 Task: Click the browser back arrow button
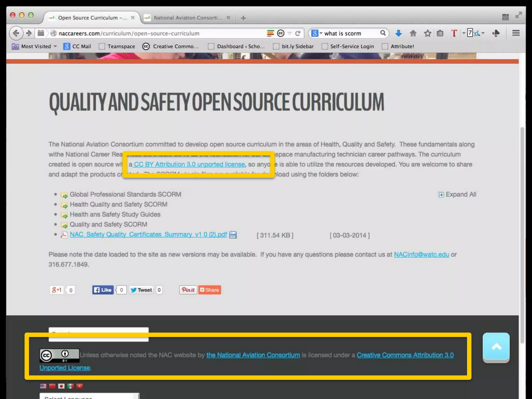point(16,33)
